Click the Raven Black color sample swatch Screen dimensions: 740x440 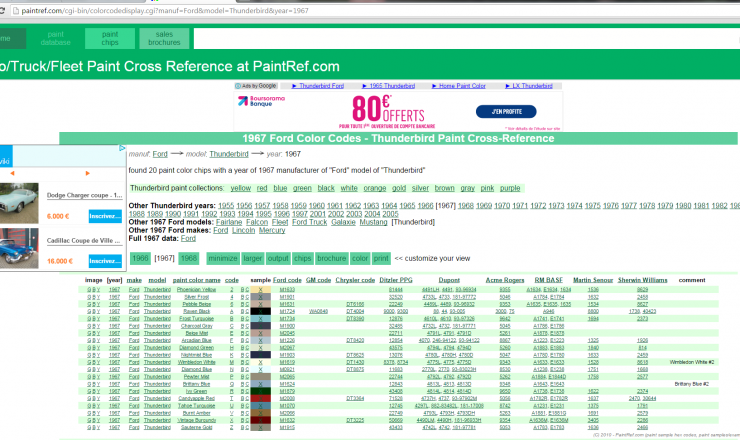pyautogui.click(x=260, y=312)
